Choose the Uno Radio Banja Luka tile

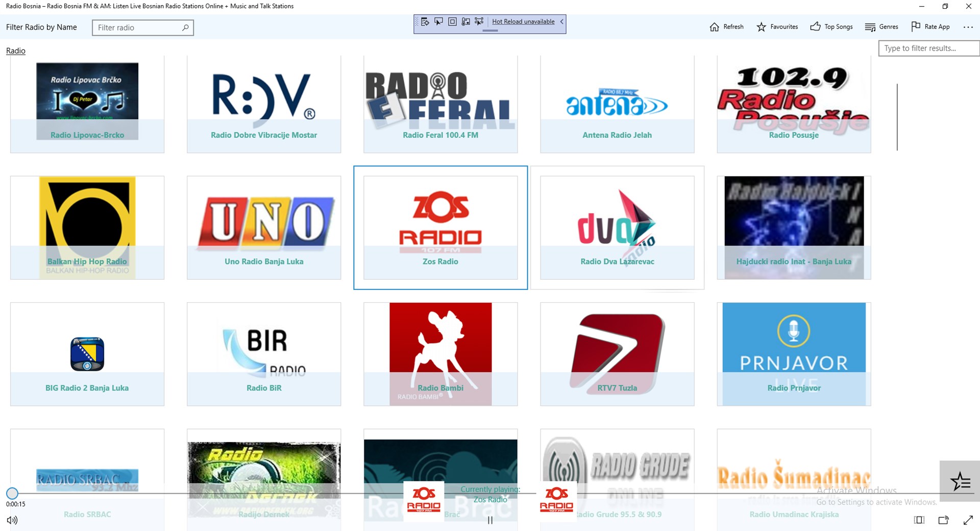coord(264,228)
